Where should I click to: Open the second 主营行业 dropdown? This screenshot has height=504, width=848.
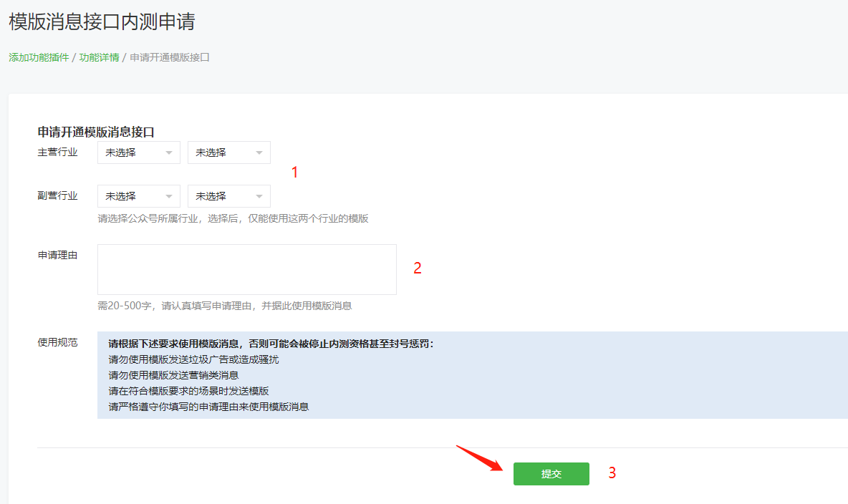[x=228, y=152]
